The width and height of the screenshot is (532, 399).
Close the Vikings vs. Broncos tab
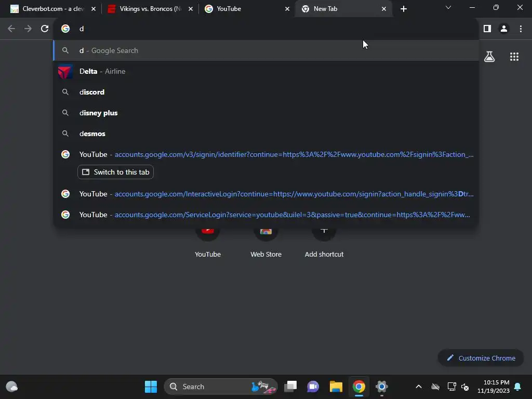coord(190,9)
